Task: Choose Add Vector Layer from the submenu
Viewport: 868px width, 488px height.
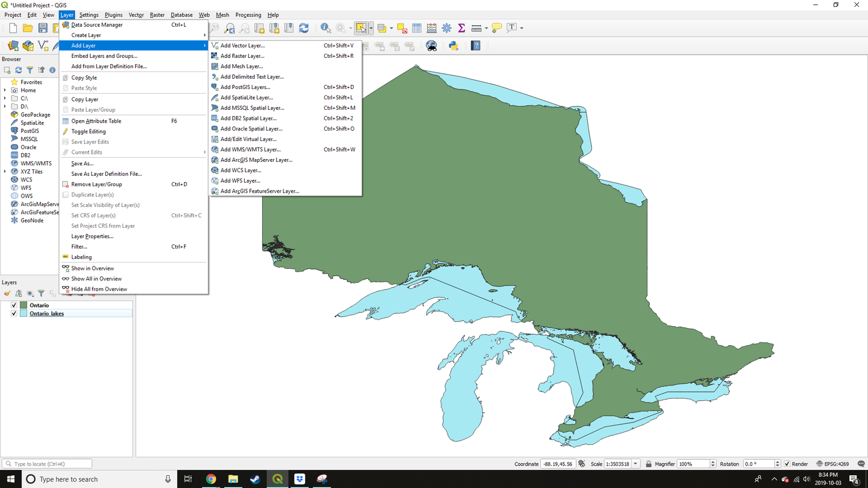Action: [x=243, y=45]
